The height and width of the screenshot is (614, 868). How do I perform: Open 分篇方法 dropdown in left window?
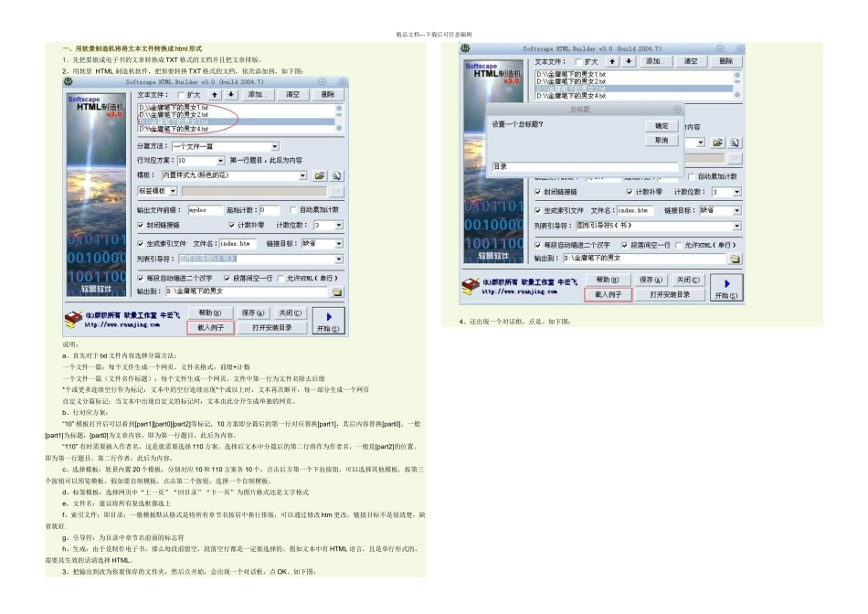click(x=275, y=147)
